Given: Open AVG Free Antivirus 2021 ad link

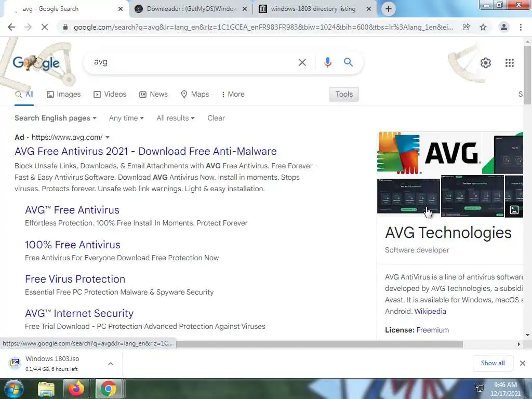Looking at the screenshot, I should tap(145, 151).
